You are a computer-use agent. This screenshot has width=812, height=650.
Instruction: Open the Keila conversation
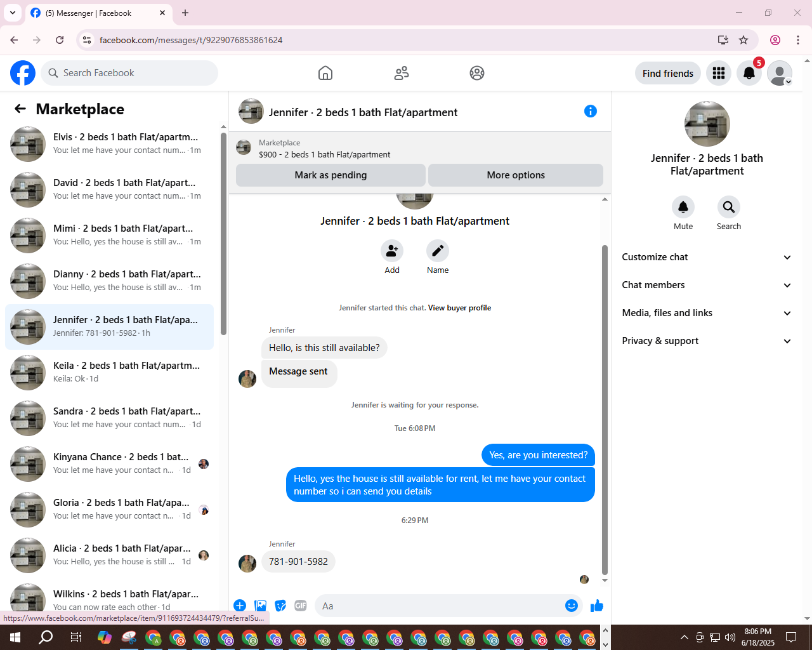pos(109,373)
